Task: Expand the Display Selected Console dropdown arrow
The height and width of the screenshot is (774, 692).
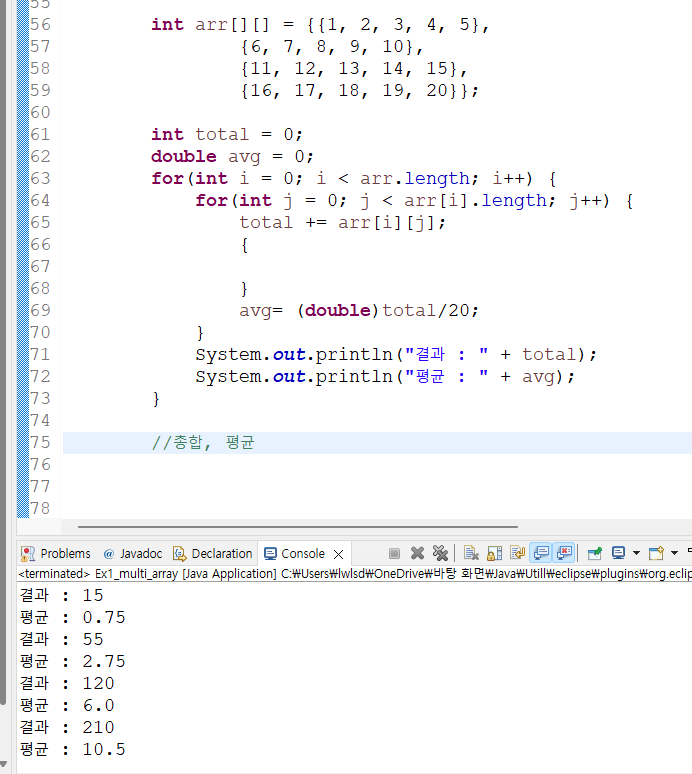Action: pyautogui.click(x=636, y=553)
